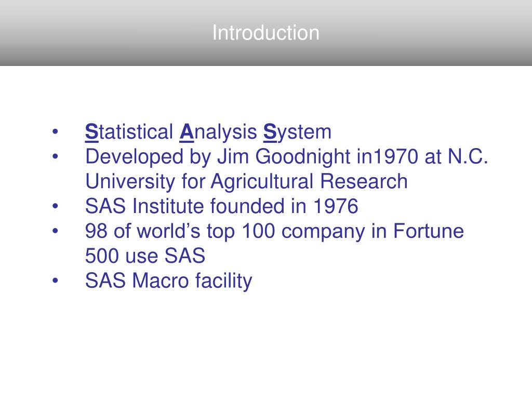Viewport: 532px width, 399px height.
Task: Click the "SAS Institute founded in 1976" line
Action: click(x=221, y=206)
